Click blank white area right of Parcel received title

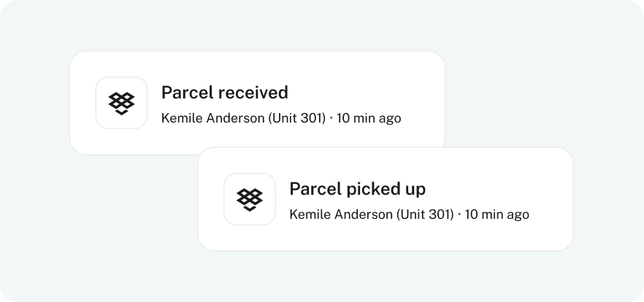[x=361, y=93]
